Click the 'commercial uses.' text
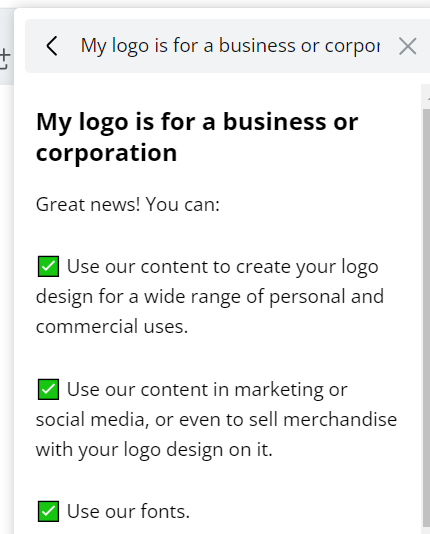This screenshot has width=430, height=534. (112, 327)
